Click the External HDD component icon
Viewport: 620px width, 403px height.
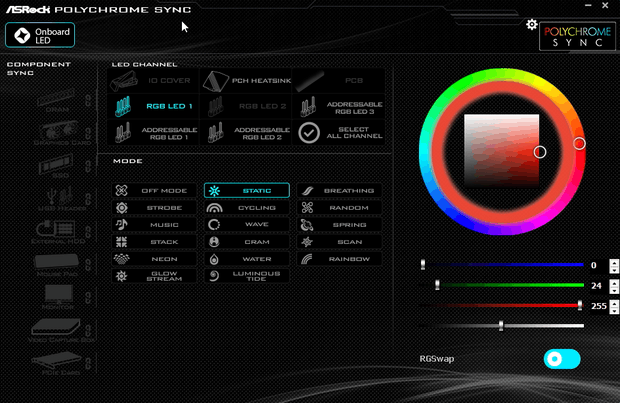tap(56, 229)
